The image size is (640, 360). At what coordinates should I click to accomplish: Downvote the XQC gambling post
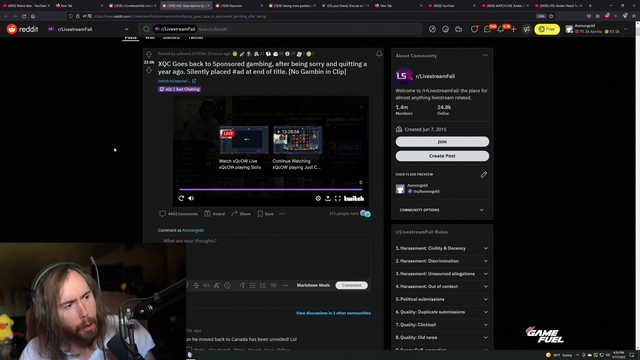tap(149, 70)
